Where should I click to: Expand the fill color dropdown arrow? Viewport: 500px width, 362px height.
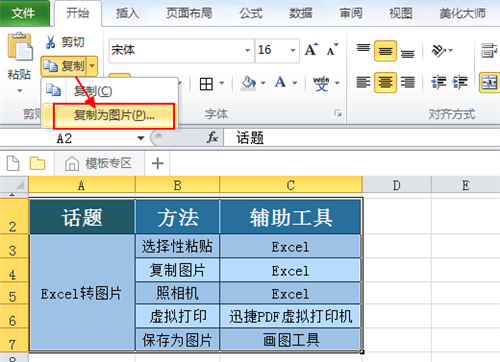pos(263,83)
